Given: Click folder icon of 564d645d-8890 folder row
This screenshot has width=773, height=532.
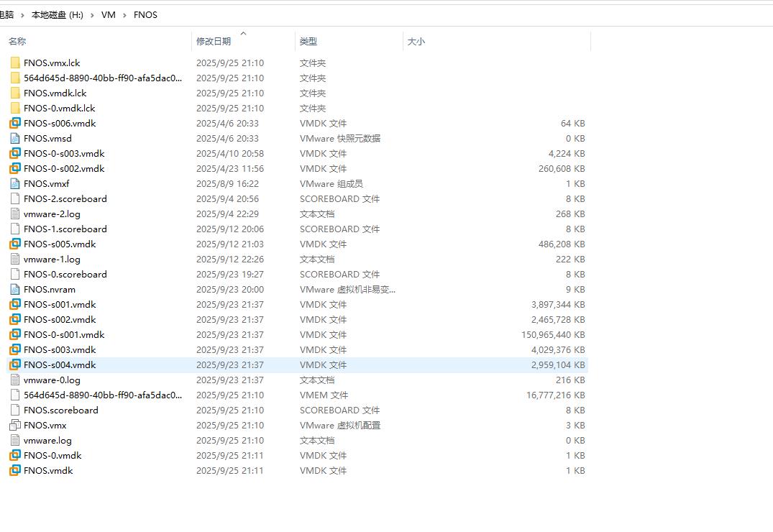Looking at the screenshot, I should click(15, 78).
